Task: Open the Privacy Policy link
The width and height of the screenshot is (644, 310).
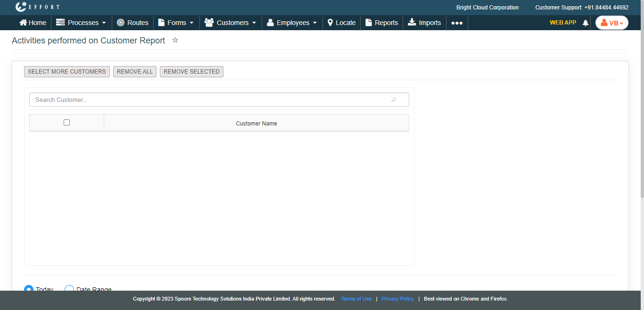Action: point(397,299)
